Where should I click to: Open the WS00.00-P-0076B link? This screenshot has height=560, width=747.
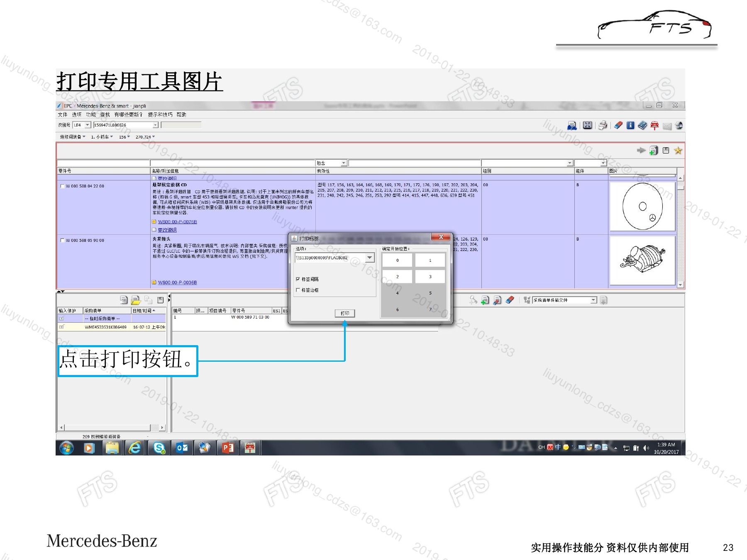pyautogui.click(x=177, y=222)
